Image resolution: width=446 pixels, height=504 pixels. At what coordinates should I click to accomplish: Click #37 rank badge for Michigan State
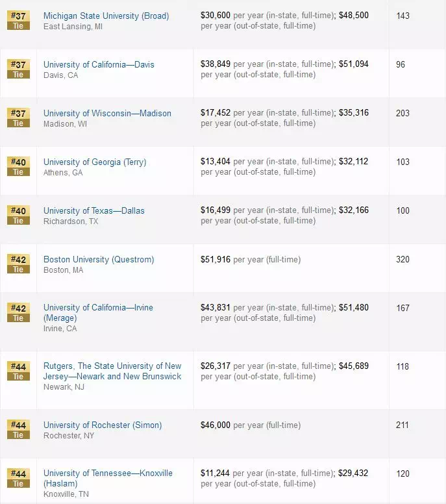click(18, 20)
